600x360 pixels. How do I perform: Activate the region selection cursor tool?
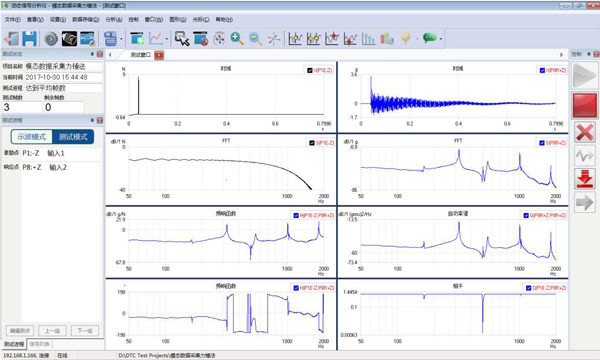pos(182,39)
